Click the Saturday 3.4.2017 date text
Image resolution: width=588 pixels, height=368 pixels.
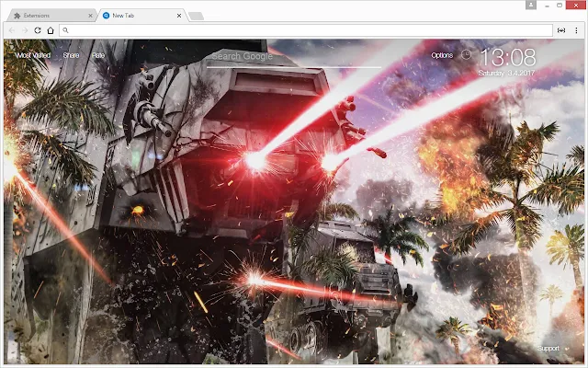click(506, 73)
